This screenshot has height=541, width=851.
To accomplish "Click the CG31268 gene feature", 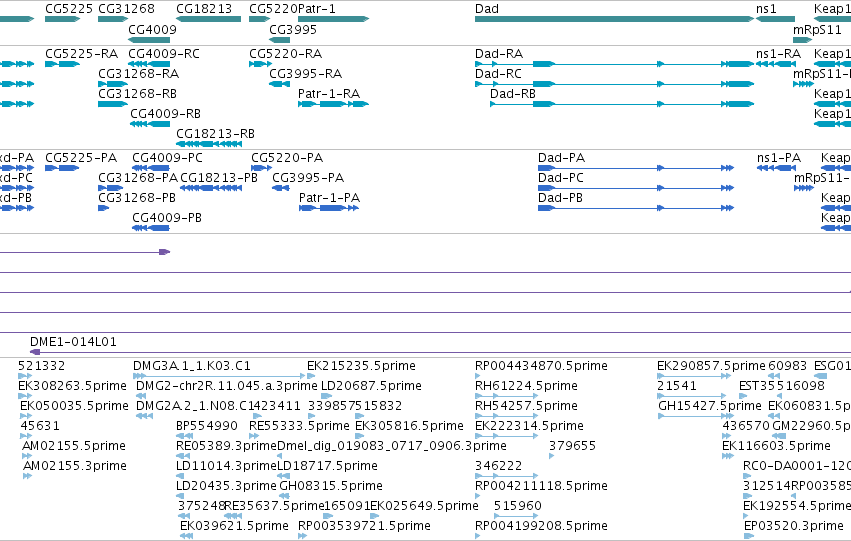I will [x=113, y=20].
